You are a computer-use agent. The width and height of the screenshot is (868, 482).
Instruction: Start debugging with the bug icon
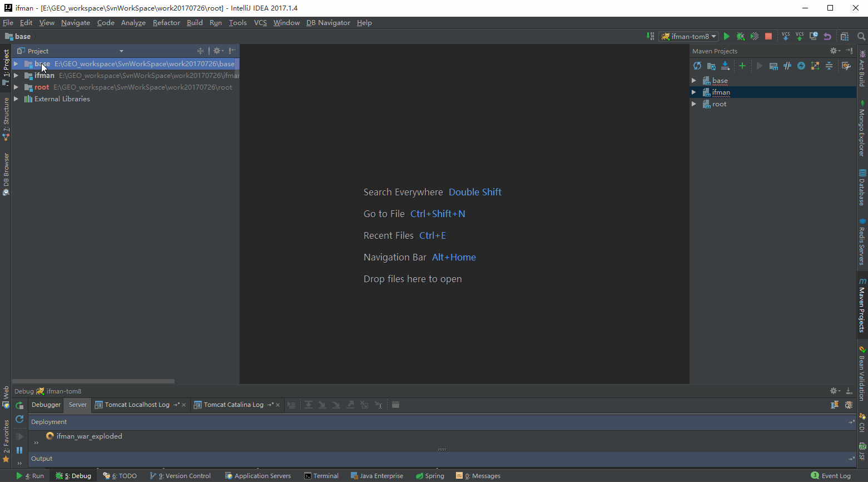pyautogui.click(x=741, y=36)
